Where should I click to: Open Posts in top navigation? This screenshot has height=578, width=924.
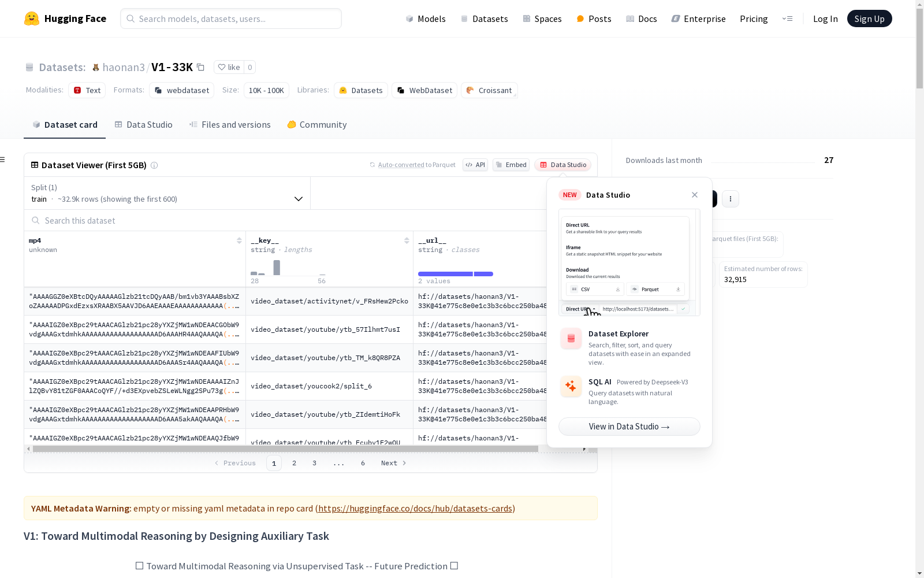click(594, 18)
